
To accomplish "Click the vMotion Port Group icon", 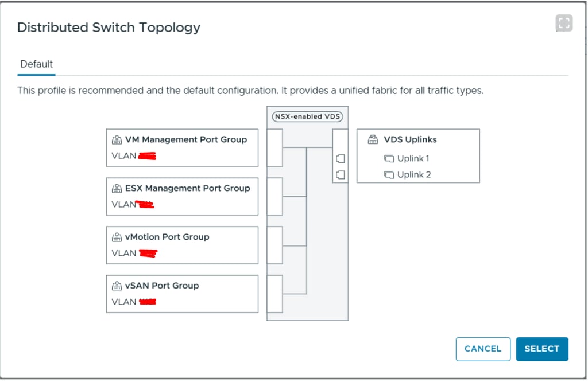I will point(117,237).
